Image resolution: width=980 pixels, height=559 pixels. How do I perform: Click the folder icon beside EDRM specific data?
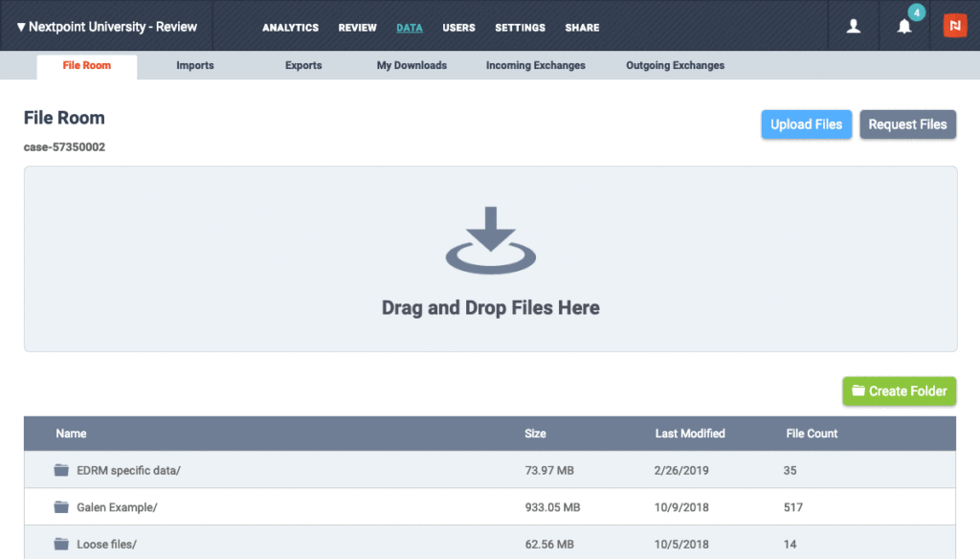click(x=60, y=470)
